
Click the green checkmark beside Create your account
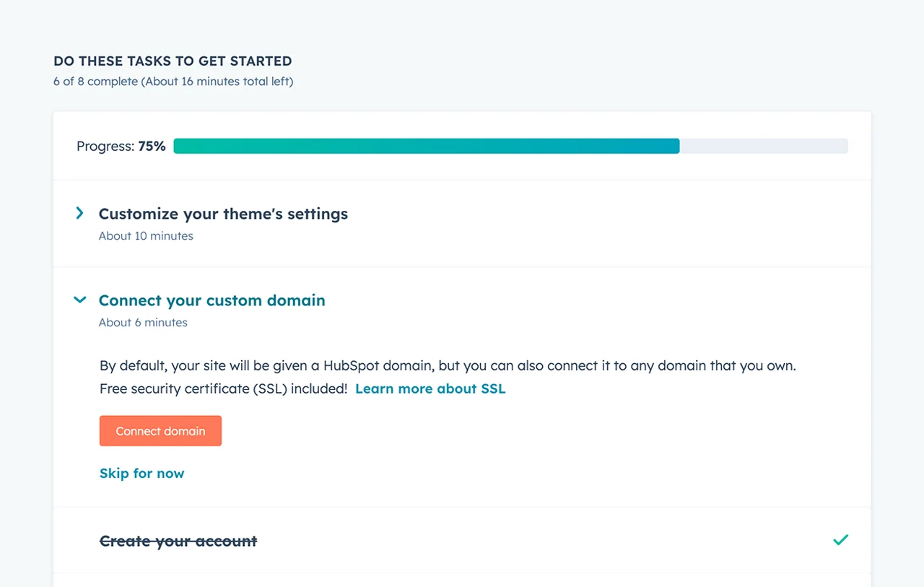(x=840, y=540)
